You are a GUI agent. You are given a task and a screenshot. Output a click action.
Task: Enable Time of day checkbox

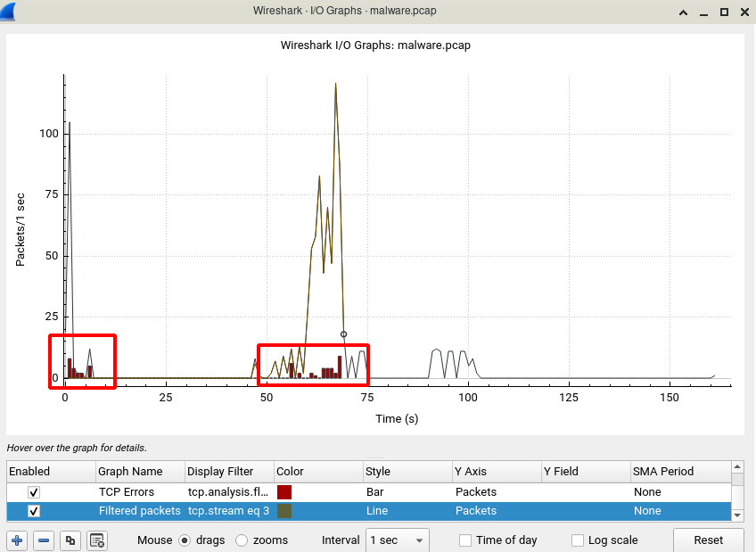pos(465,540)
